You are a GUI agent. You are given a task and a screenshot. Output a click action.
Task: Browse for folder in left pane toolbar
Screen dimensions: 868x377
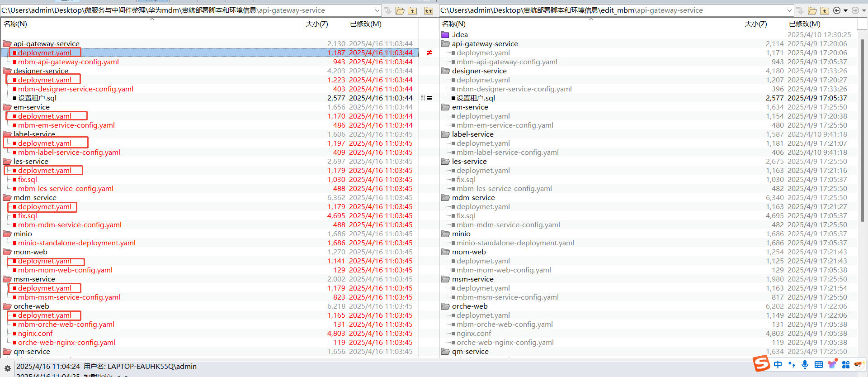point(400,10)
